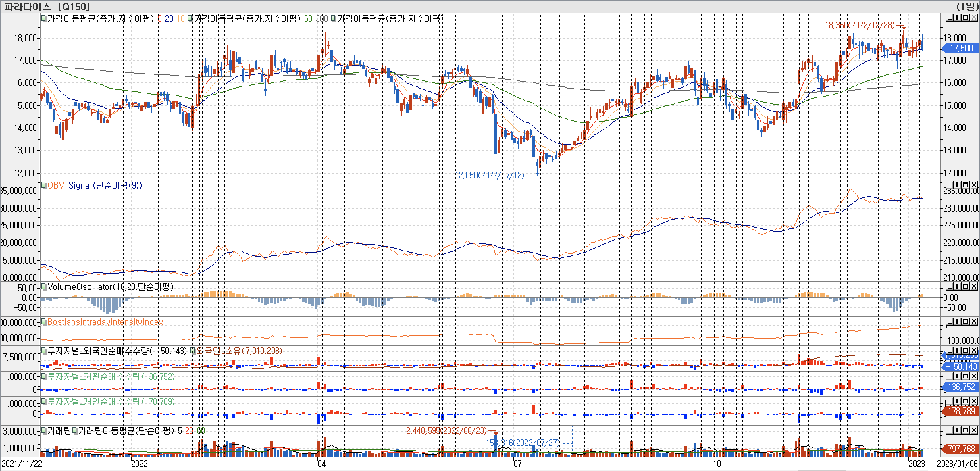The height and width of the screenshot is (471, 980).
Task: Maximize the main price chart panel
Action: [965, 18]
